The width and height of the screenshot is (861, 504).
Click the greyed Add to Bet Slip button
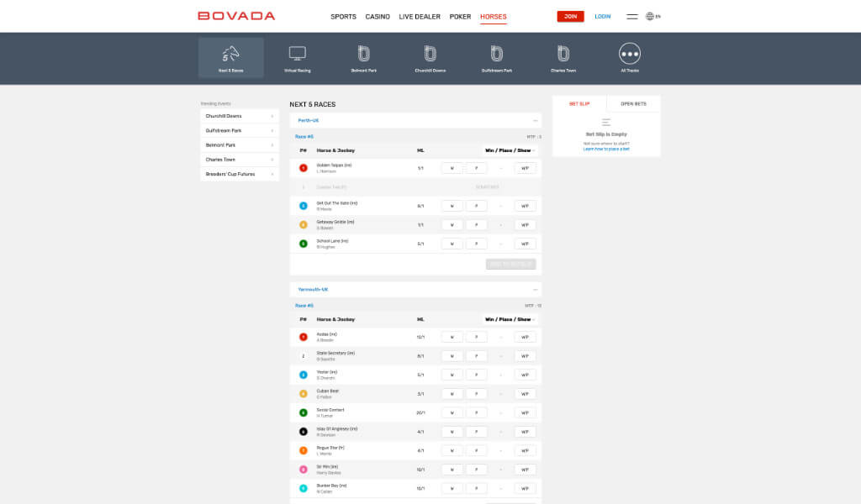[x=510, y=265]
